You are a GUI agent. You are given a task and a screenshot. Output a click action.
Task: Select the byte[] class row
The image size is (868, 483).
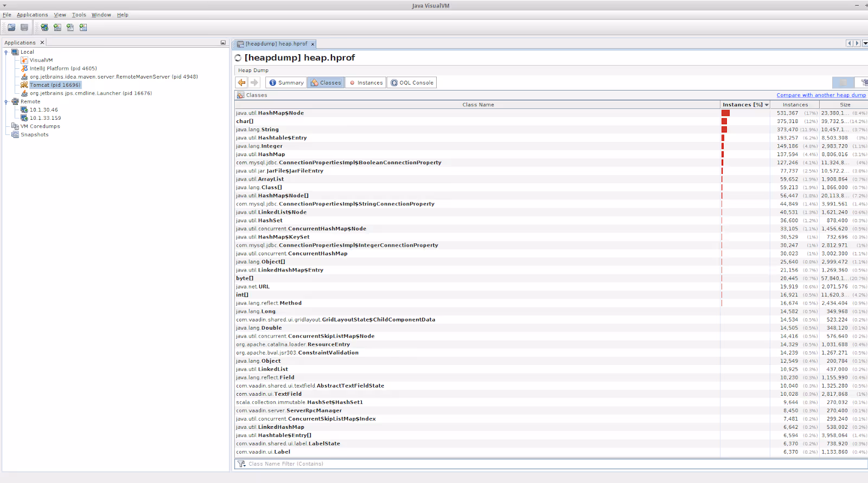coord(551,278)
